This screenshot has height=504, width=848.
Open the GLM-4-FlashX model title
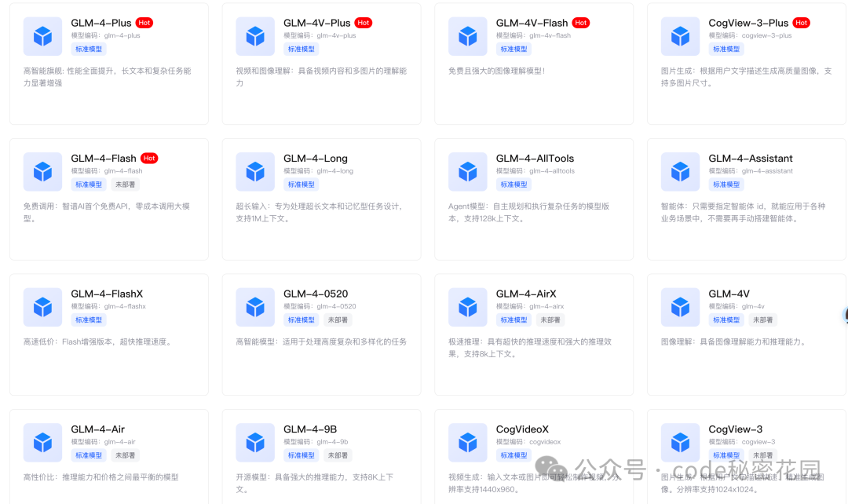point(107,294)
